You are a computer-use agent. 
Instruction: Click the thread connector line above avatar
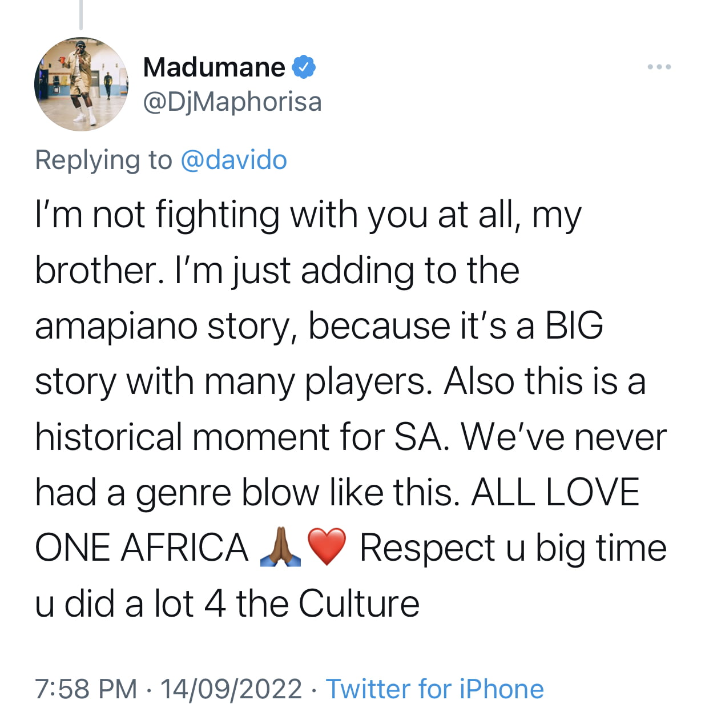tap(81, 14)
